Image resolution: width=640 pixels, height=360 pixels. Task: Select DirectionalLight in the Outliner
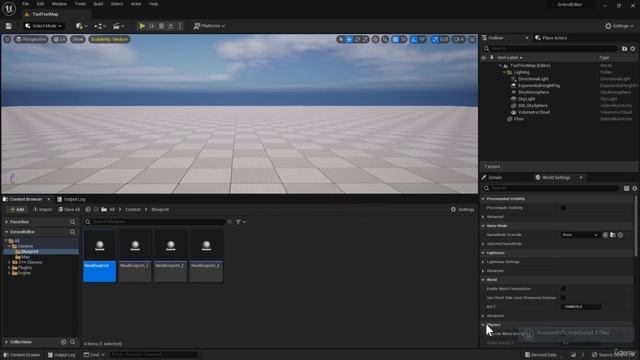533,79
